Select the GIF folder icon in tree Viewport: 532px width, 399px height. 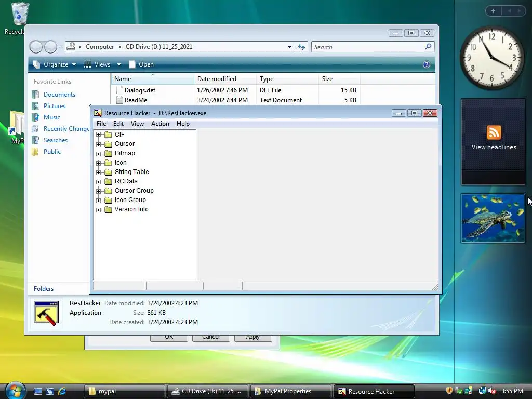point(108,135)
